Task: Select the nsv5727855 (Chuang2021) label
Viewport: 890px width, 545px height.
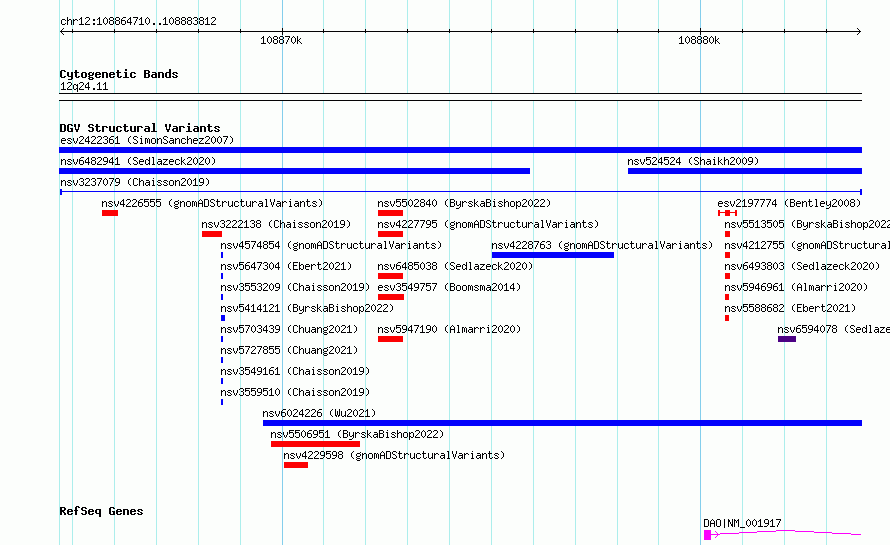Action: click(289, 350)
